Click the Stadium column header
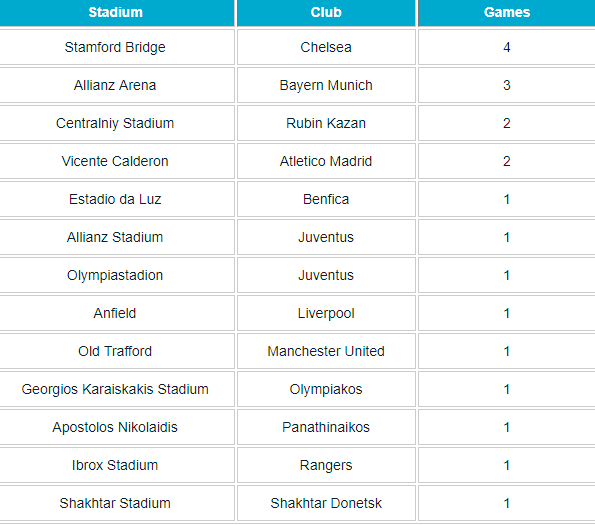Image resolution: width=595 pixels, height=525 pixels. click(117, 13)
